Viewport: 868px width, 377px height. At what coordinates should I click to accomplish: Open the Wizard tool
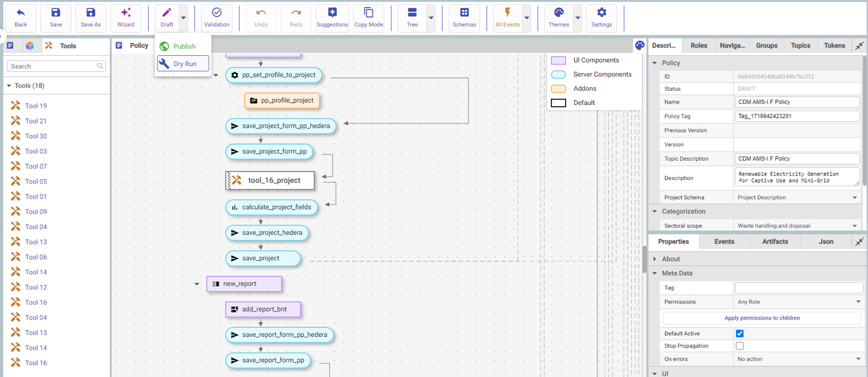[125, 14]
